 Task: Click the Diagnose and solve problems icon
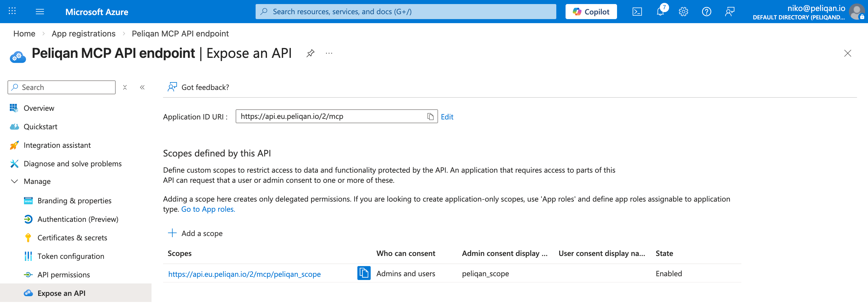click(14, 163)
